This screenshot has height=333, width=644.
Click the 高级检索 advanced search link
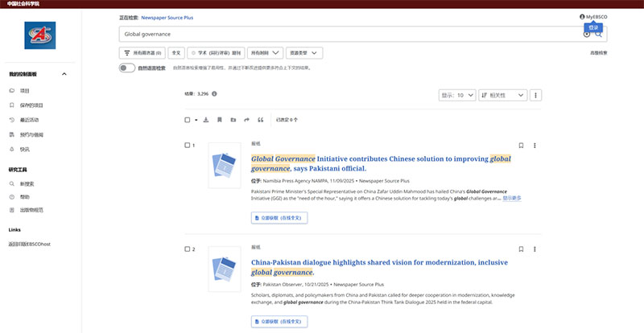(598, 53)
